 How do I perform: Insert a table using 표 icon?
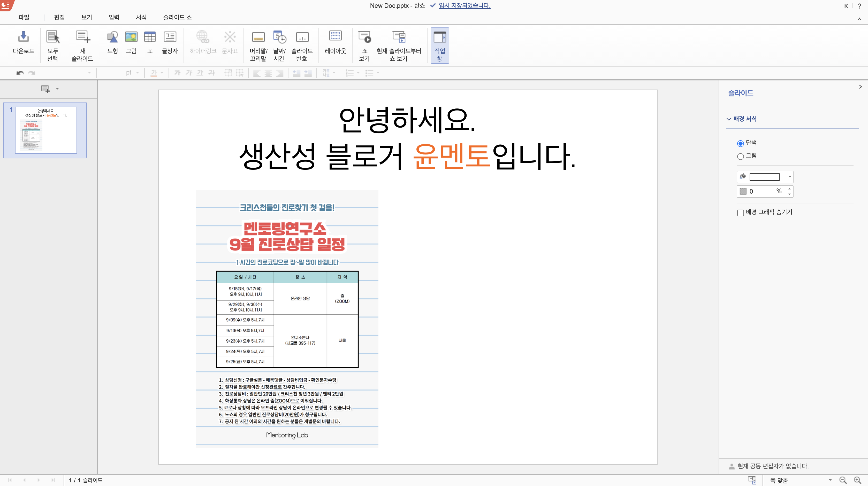[150, 37]
